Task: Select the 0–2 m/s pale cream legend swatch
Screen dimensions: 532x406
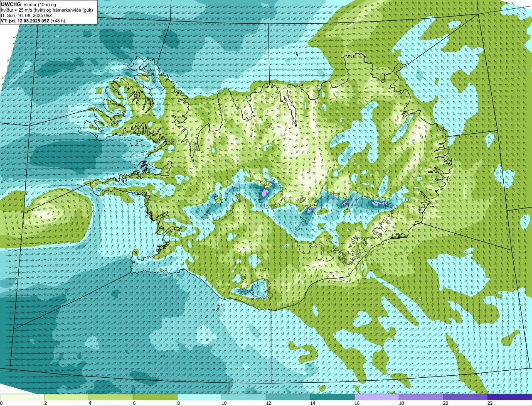Action: pyautogui.click(x=22, y=397)
